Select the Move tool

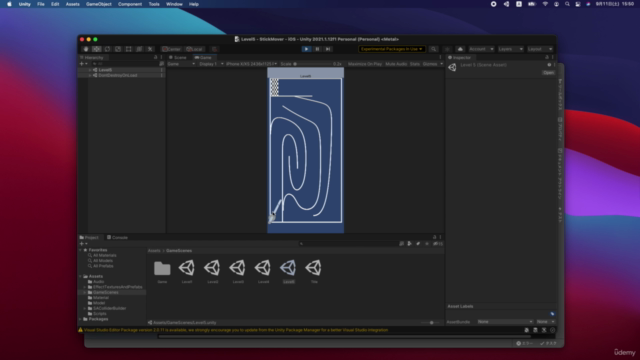point(96,49)
